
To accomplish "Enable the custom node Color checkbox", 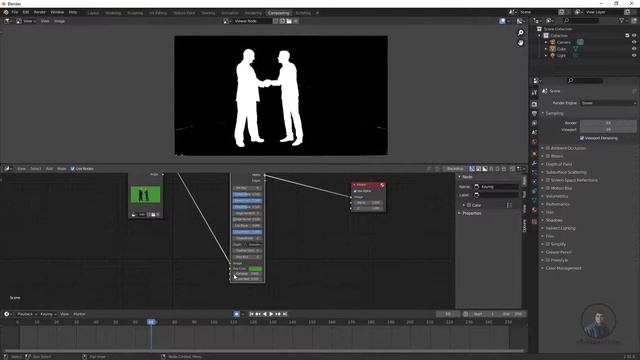I will pyautogui.click(x=469, y=205).
